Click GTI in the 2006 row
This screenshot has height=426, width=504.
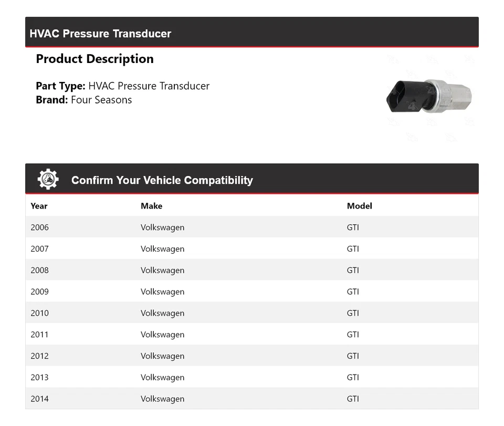[x=353, y=227]
